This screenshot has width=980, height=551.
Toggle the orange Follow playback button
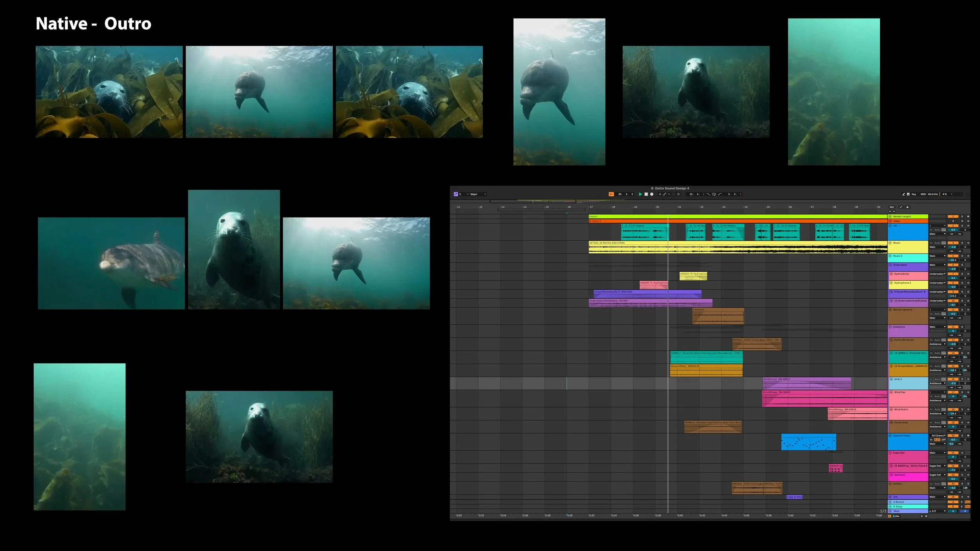611,194
